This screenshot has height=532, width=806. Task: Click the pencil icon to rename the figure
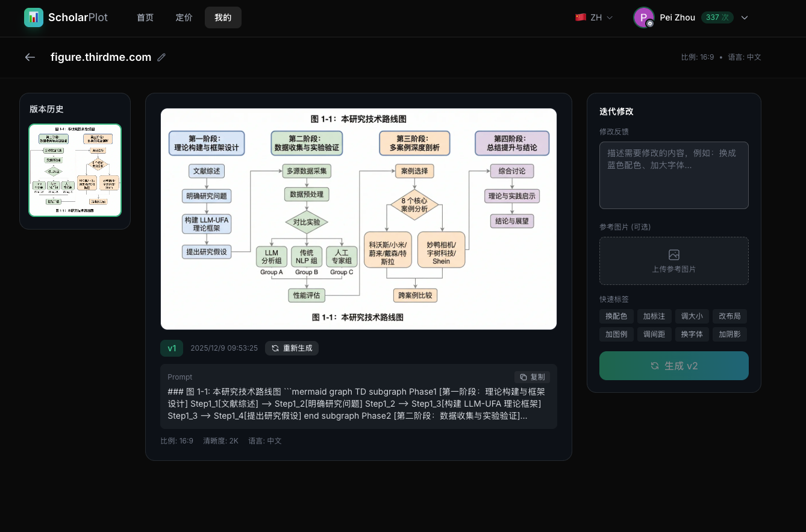tap(161, 57)
